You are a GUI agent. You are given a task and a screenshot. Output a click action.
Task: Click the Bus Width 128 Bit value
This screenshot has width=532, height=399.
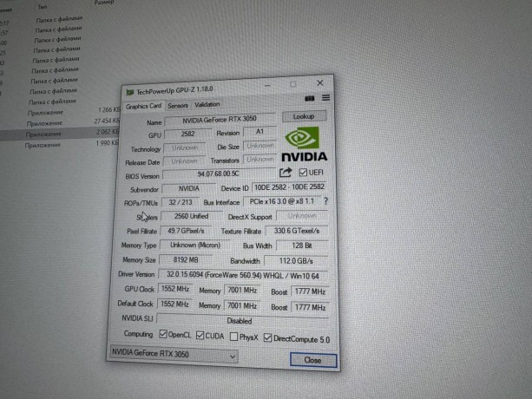point(302,245)
